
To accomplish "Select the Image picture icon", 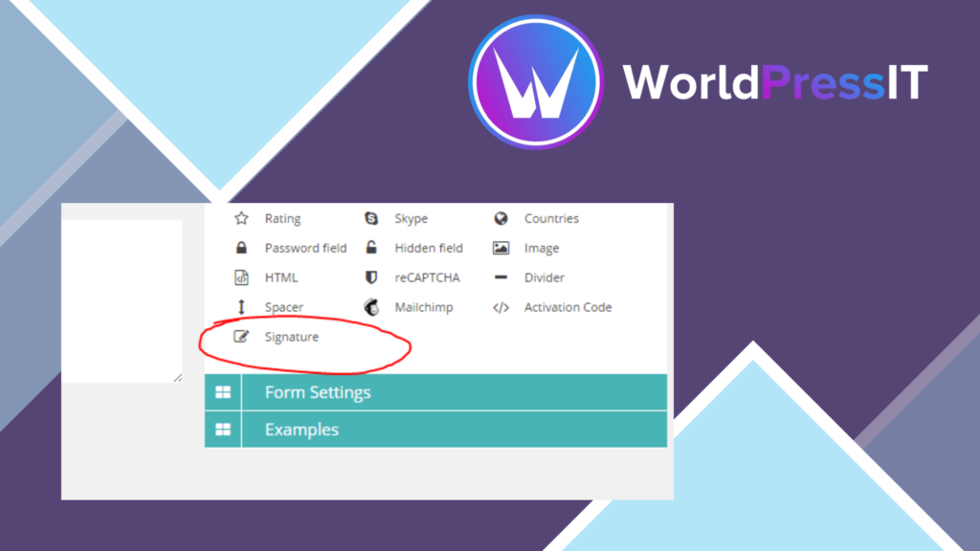I will coord(501,248).
